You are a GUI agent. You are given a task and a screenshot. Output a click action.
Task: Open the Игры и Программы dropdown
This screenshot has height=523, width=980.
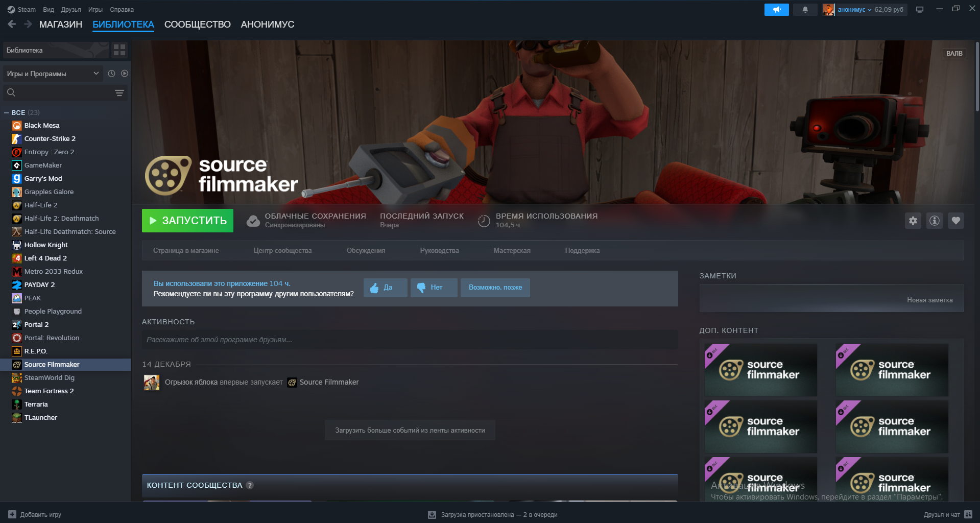[53, 74]
